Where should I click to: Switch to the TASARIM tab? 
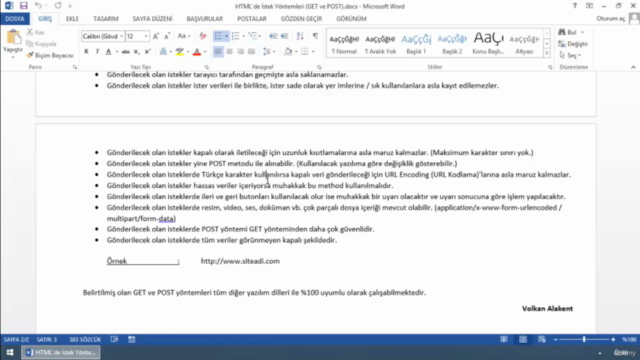coord(106,19)
